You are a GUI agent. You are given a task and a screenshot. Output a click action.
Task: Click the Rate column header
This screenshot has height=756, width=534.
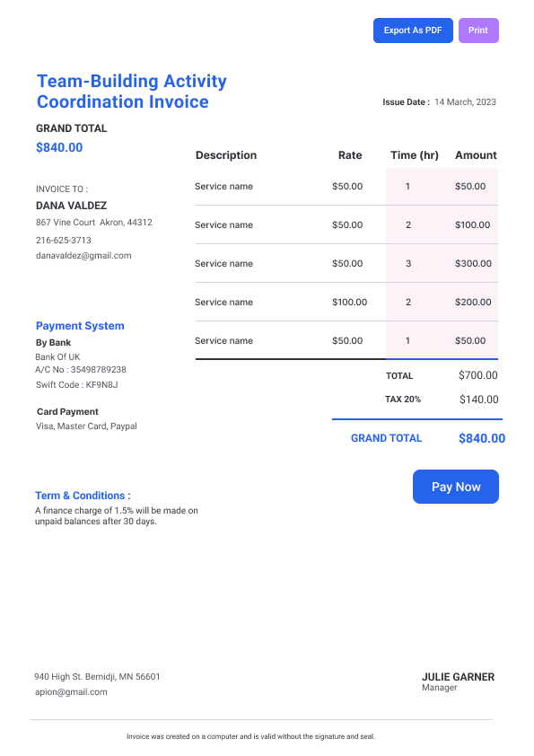[350, 155]
